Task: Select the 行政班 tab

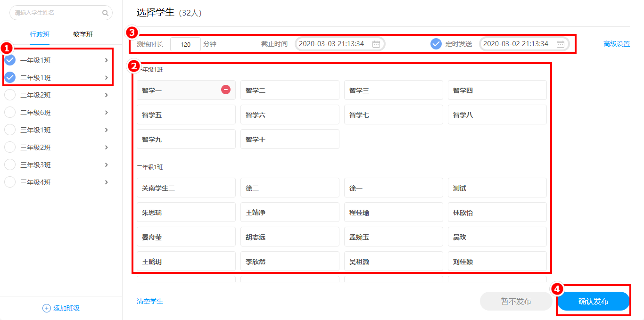Action: click(40, 34)
